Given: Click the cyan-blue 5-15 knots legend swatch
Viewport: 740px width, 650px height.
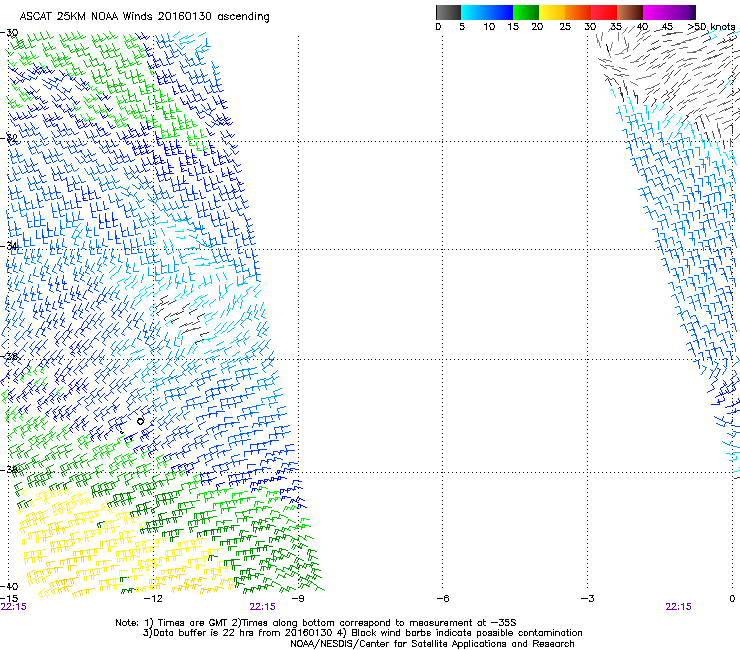Looking at the screenshot, I should pos(487,12).
